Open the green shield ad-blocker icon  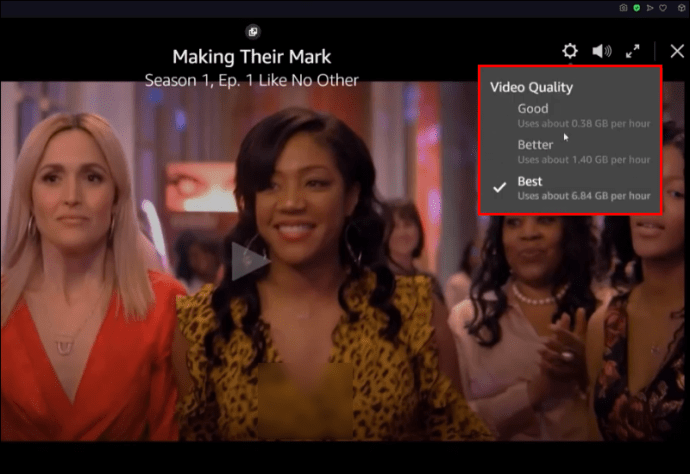click(x=636, y=8)
